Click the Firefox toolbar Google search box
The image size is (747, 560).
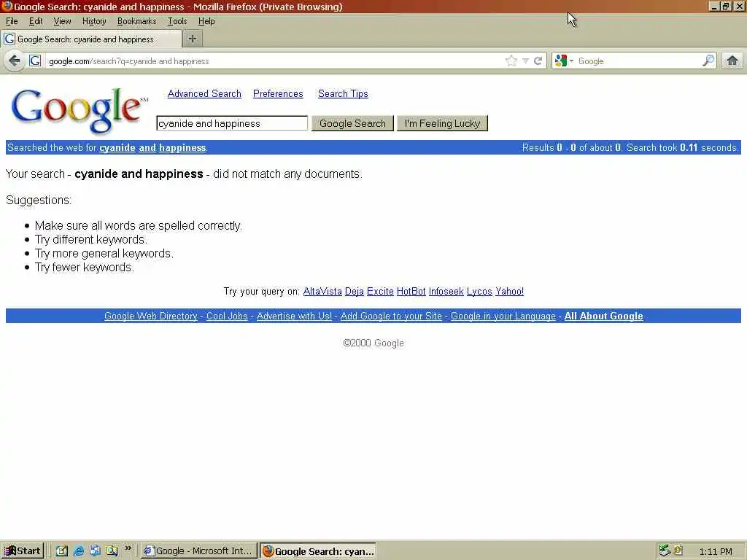pyautogui.click(x=638, y=61)
